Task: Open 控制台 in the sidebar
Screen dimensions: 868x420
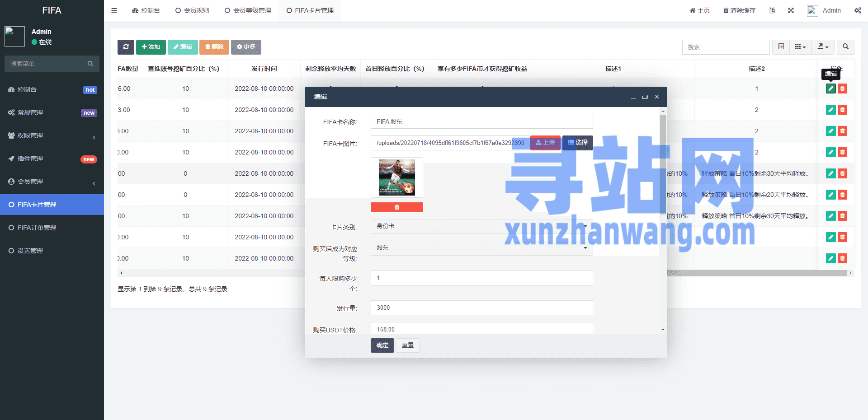Action: (x=52, y=89)
